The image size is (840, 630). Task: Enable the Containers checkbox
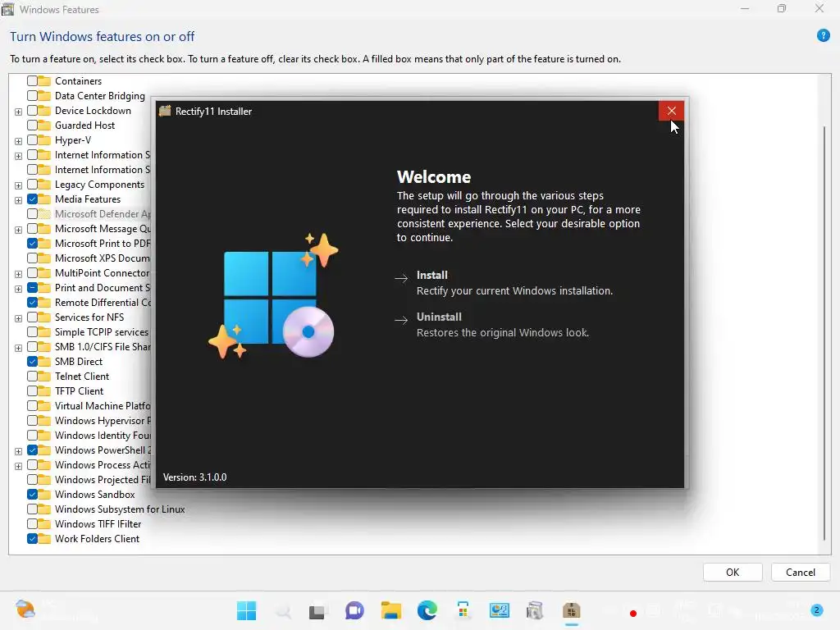point(32,81)
